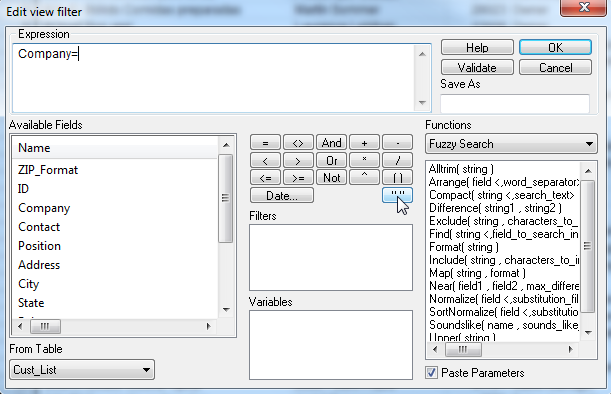This screenshot has width=611, height=394.
Task: Click inside the Filters list box
Action: 331,257
